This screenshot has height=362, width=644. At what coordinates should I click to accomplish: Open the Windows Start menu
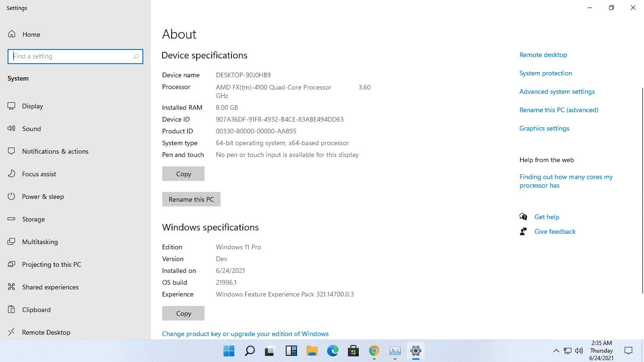pos(229,351)
